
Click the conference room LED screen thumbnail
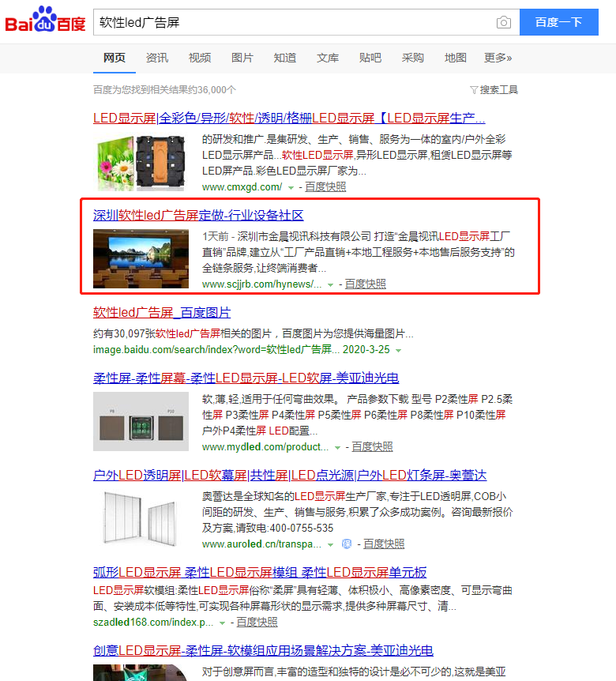[141, 259]
